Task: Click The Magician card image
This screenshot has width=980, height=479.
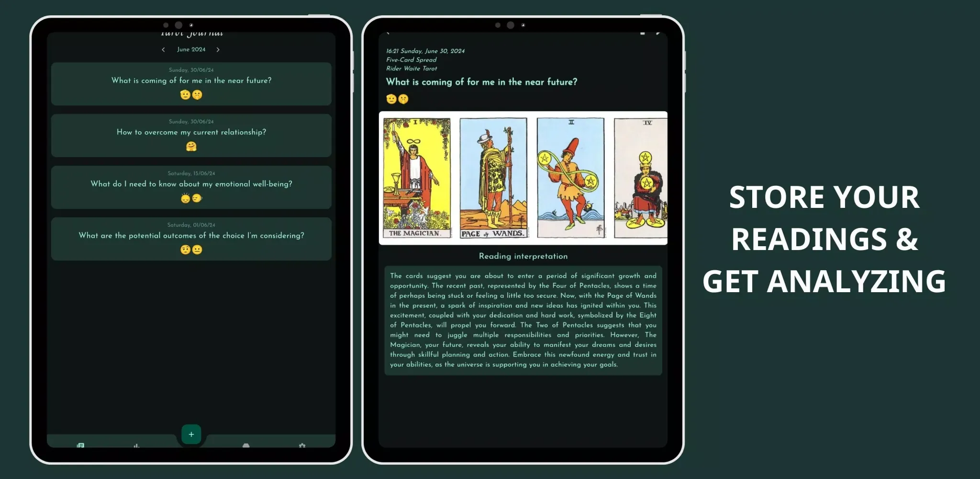Action: tap(417, 178)
